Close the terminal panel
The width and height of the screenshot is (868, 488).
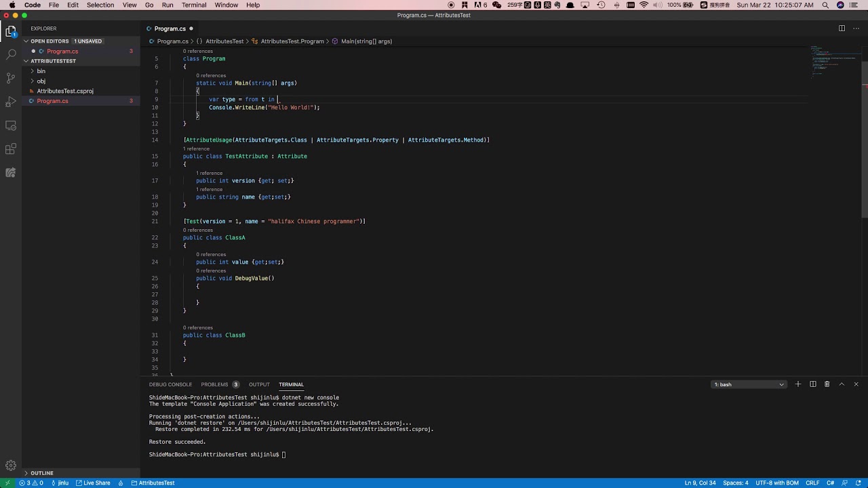pos(856,384)
